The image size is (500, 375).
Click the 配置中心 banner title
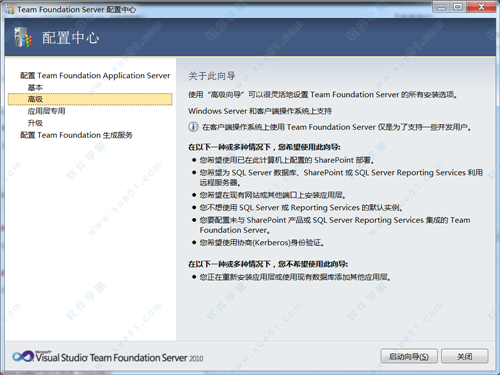click(x=70, y=38)
